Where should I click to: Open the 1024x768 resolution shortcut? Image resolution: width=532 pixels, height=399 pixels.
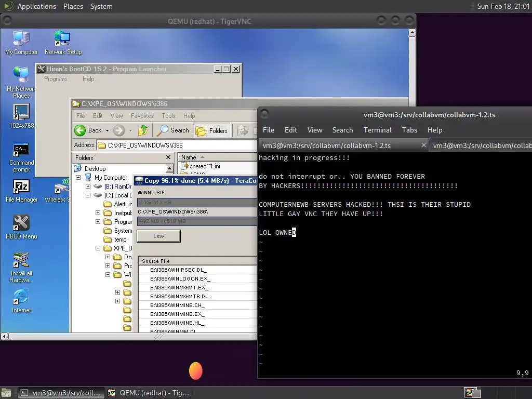point(21,116)
